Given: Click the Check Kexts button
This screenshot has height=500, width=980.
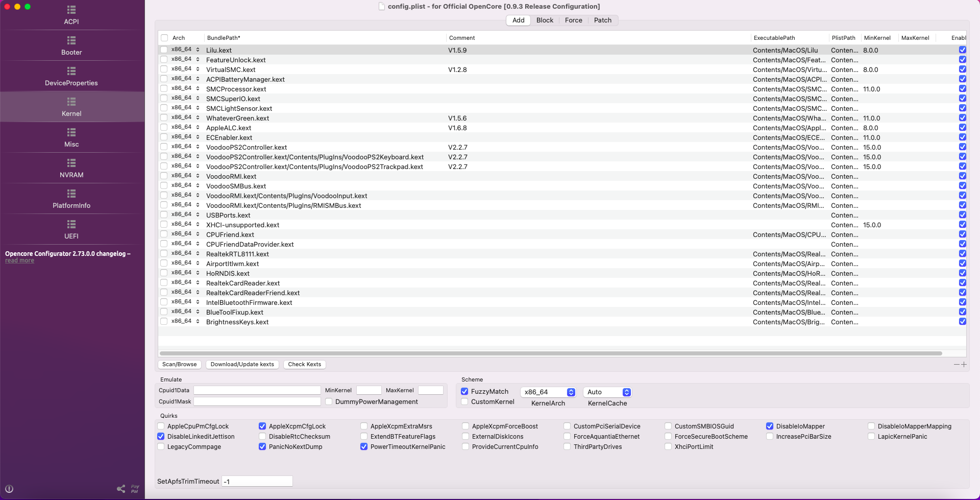Looking at the screenshot, I should (304, 364).
